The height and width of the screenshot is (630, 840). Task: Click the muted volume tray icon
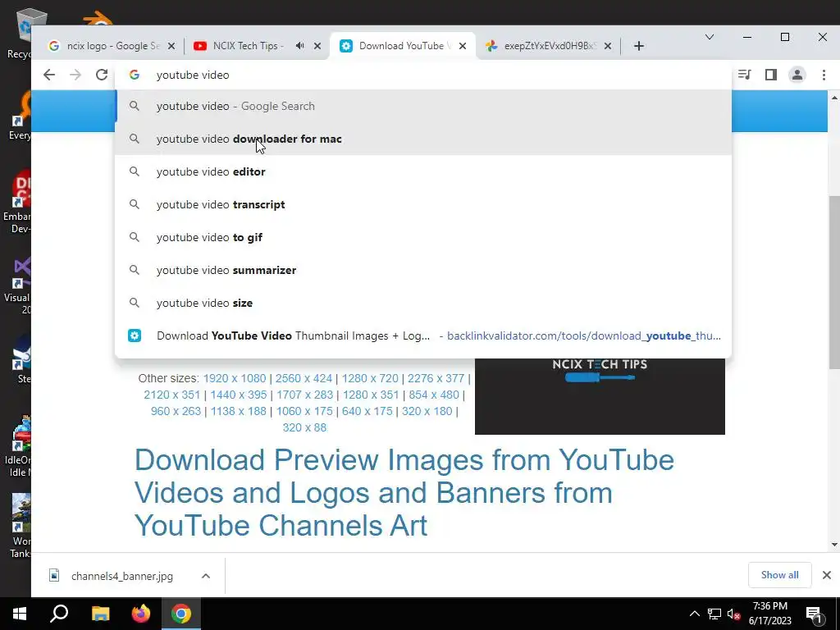734,614
